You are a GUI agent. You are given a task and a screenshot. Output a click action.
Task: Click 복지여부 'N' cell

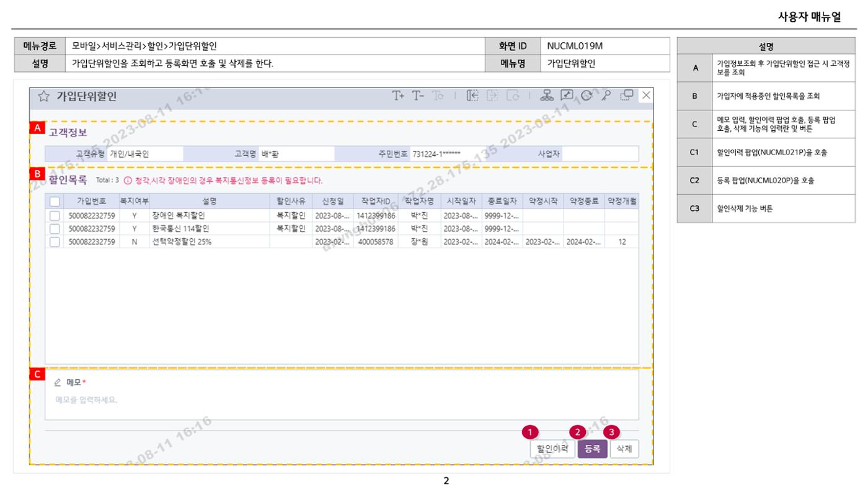click(135, 241)
